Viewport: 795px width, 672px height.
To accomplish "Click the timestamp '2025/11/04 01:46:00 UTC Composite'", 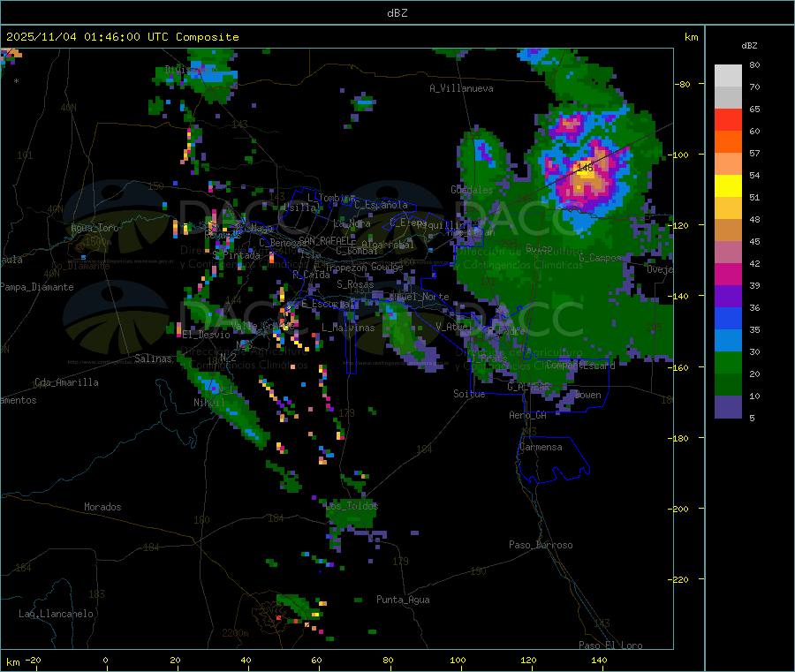I will [122, 37].
